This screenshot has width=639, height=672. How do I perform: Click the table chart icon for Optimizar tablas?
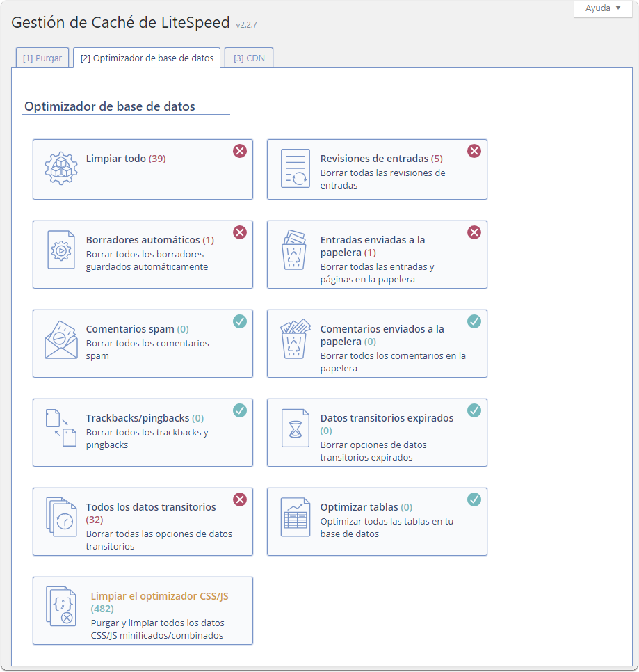(295, 517)
